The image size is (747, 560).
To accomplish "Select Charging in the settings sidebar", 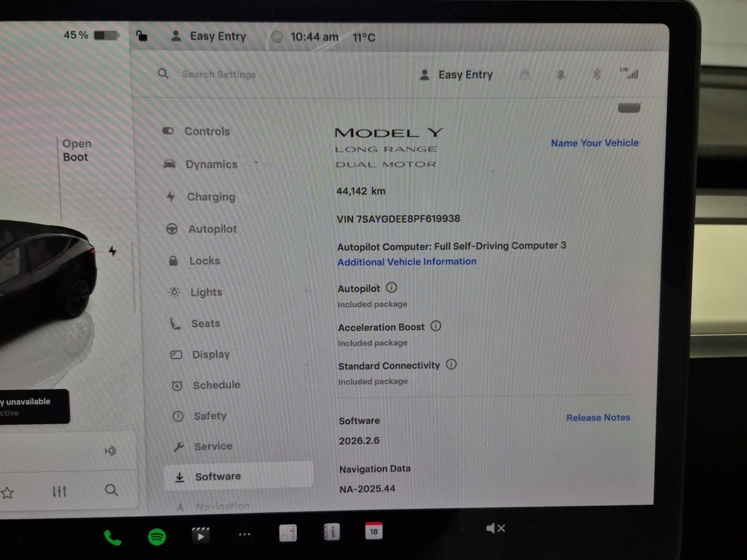I will 211,197.
